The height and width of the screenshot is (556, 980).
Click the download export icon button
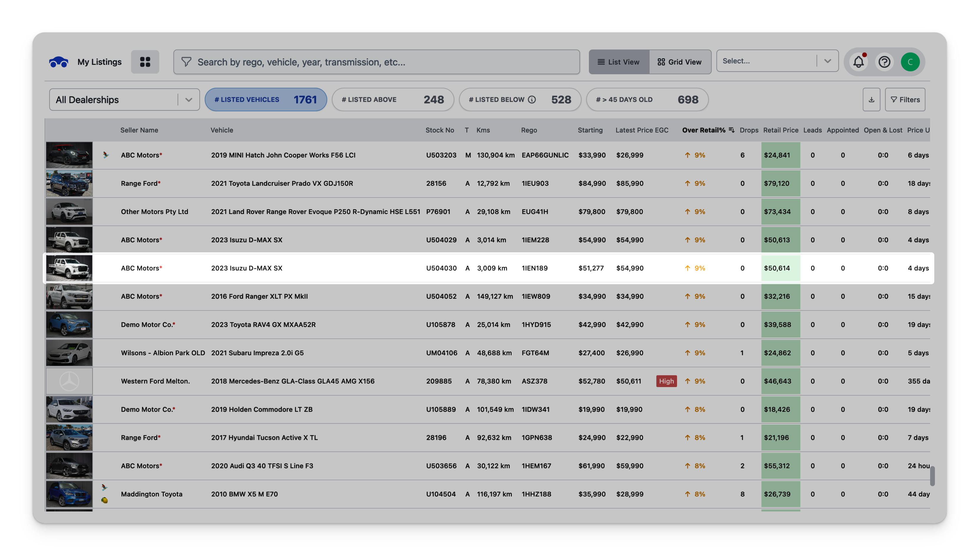pyautogui.click(x=871, y=100)
